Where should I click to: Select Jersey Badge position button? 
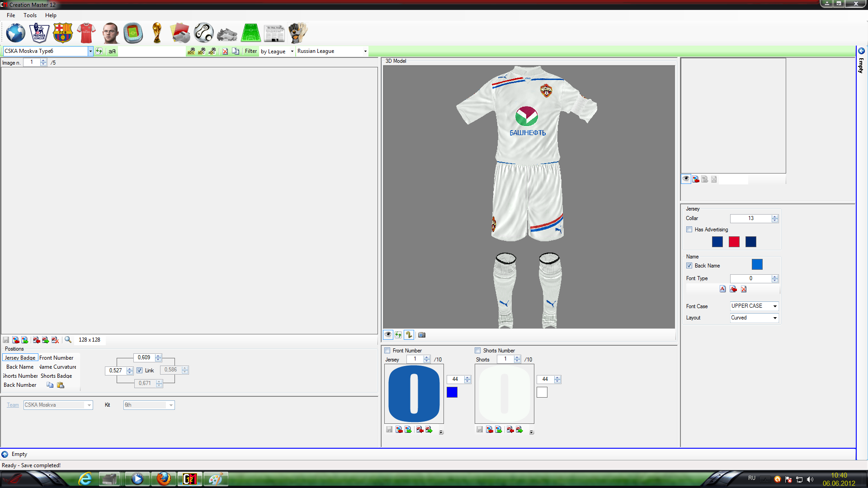(20, 358)
